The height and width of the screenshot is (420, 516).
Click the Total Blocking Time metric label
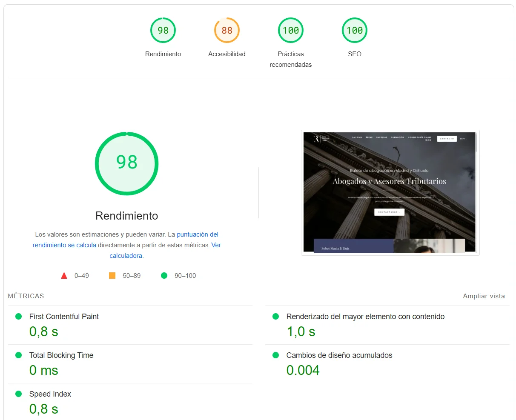click(x=61, y=355)
